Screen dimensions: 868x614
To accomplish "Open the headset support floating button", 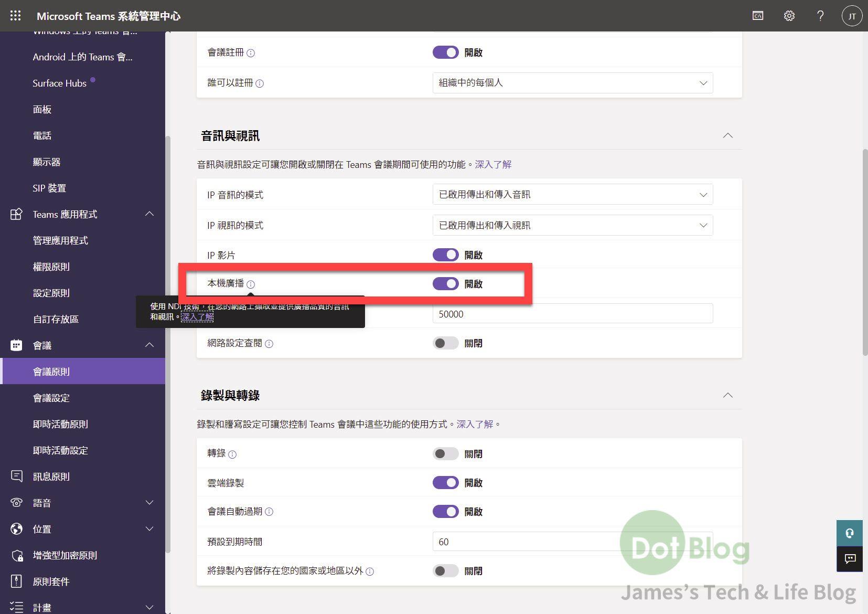I will point(850,533).
